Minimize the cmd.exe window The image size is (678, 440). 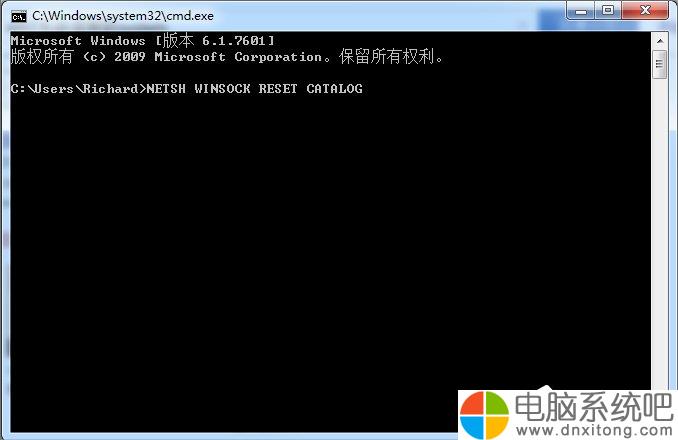(x=581, y=11)
